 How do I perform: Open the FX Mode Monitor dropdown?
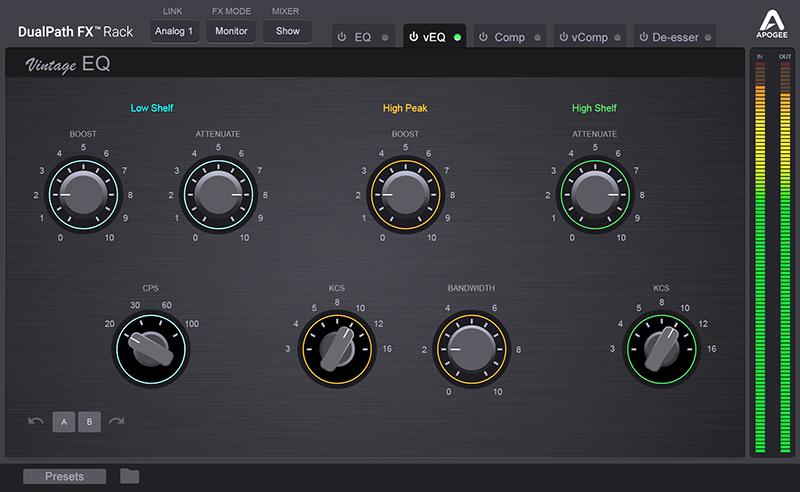point(231,31)
